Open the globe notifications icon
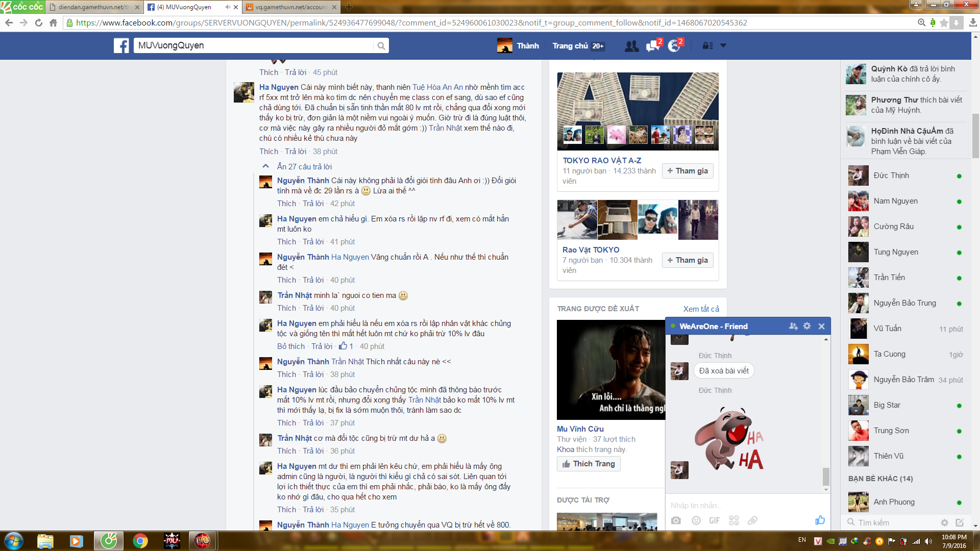Viewport: 980px width, 551px height. coord(674,46)
